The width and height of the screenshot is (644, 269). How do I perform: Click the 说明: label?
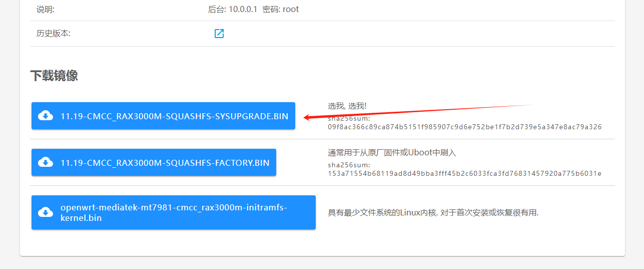click(46, 10)
